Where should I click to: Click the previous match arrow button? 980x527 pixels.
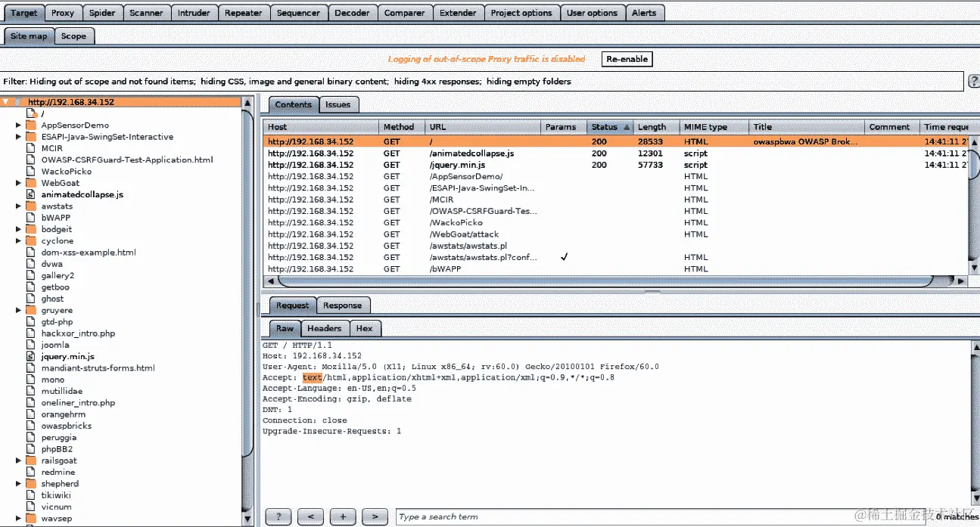[x=310, y=516]
